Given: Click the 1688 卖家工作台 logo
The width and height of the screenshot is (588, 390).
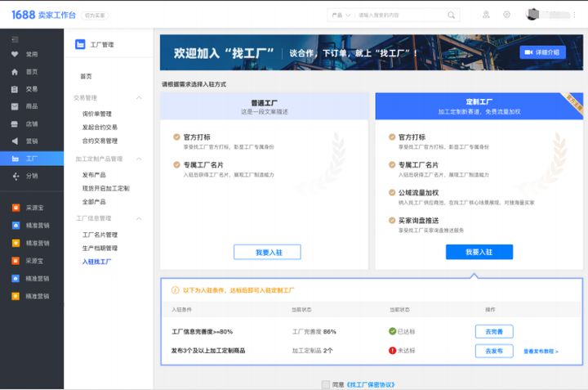Looking at the screenshot, I should click(43, 15).
